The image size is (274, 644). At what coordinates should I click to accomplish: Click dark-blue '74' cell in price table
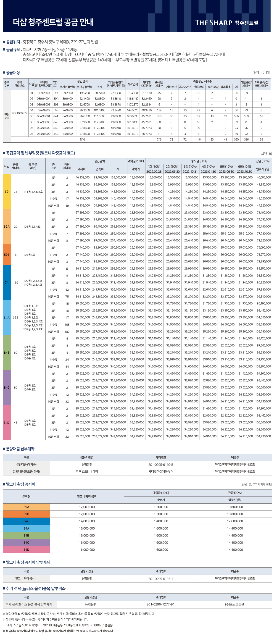point(7,282)
